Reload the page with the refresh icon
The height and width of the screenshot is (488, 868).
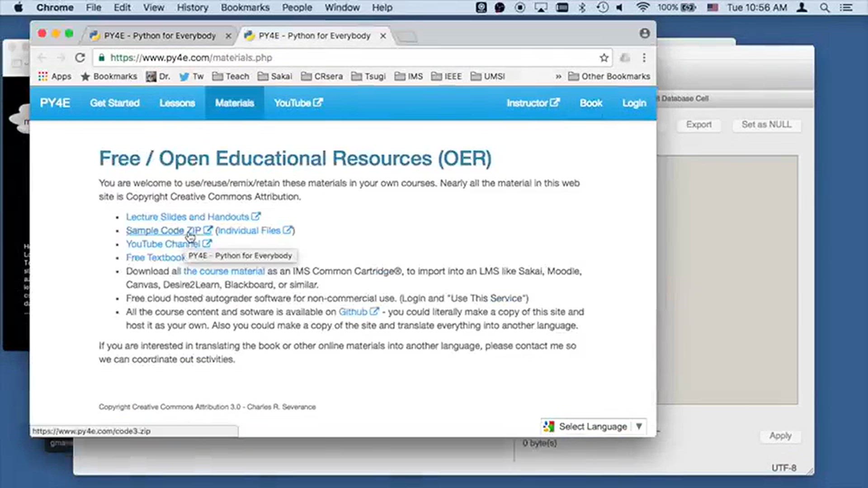pyautogui.click(x=80, y=57)
